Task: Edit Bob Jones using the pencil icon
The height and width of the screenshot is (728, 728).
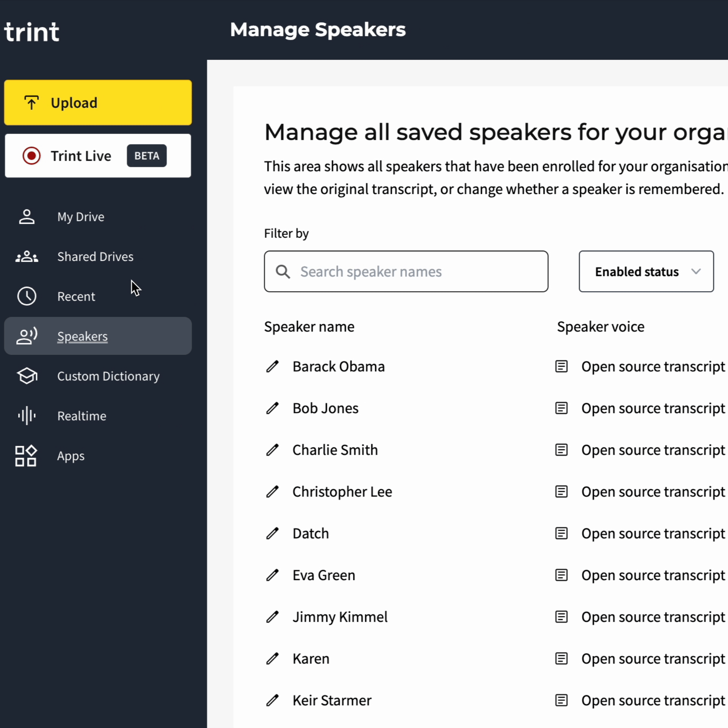Action: (x=272, y=408)
